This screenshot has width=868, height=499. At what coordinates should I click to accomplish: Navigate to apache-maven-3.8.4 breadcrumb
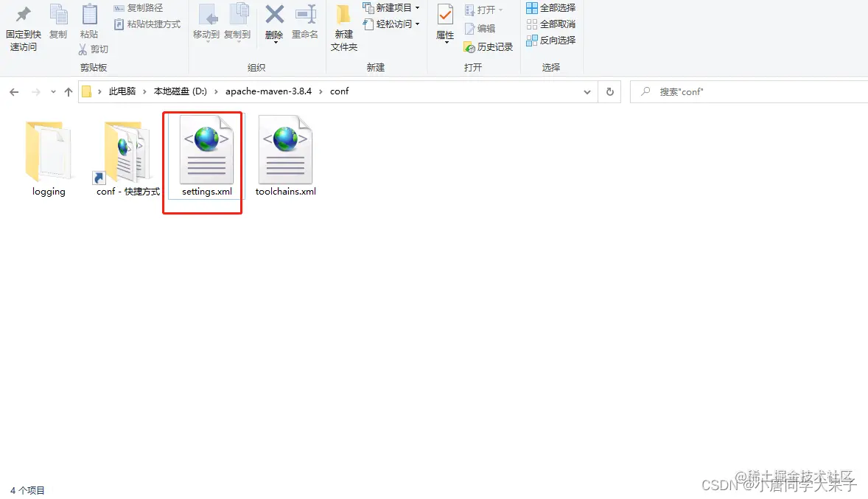[x=268, y=91]
